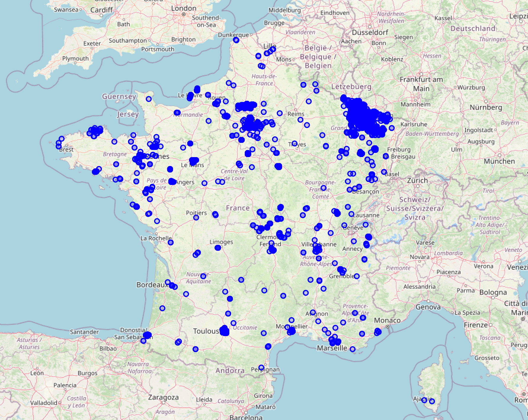Select the marker north of Jersey on the Cotentin peninsula
The image size is (528, 420).
pyautogui.click(x=149, y=99)
